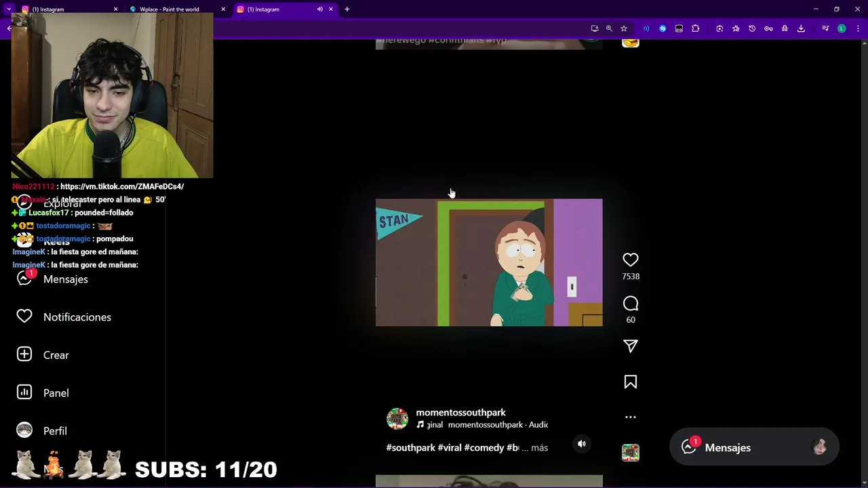Image resolution: width=868 pixels, height=488 pixels.
Task: Open the reel's audio thumbnail
Action: [631, 453]
